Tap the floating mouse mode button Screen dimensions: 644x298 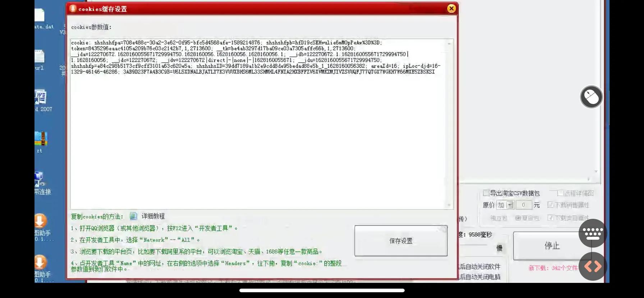tap(591, 97)
